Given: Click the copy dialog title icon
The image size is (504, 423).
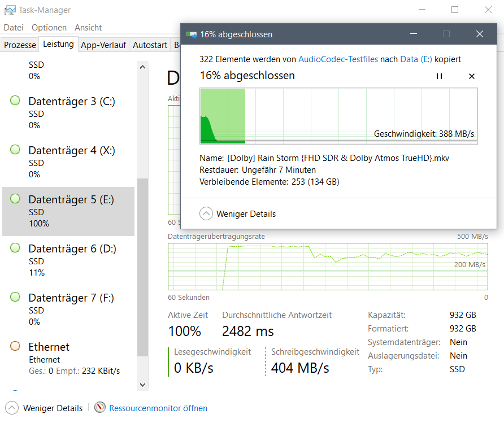Looking at the screenshot, I should [x=191, y=34].
